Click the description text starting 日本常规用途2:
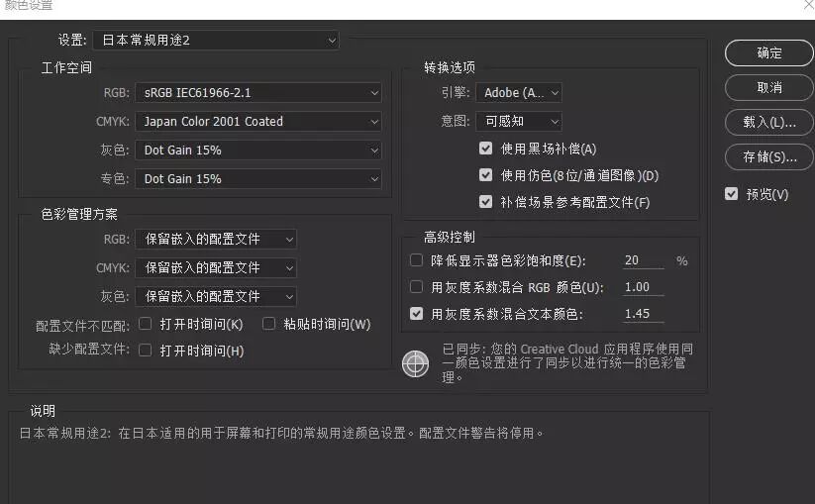 tap(281, 433)
